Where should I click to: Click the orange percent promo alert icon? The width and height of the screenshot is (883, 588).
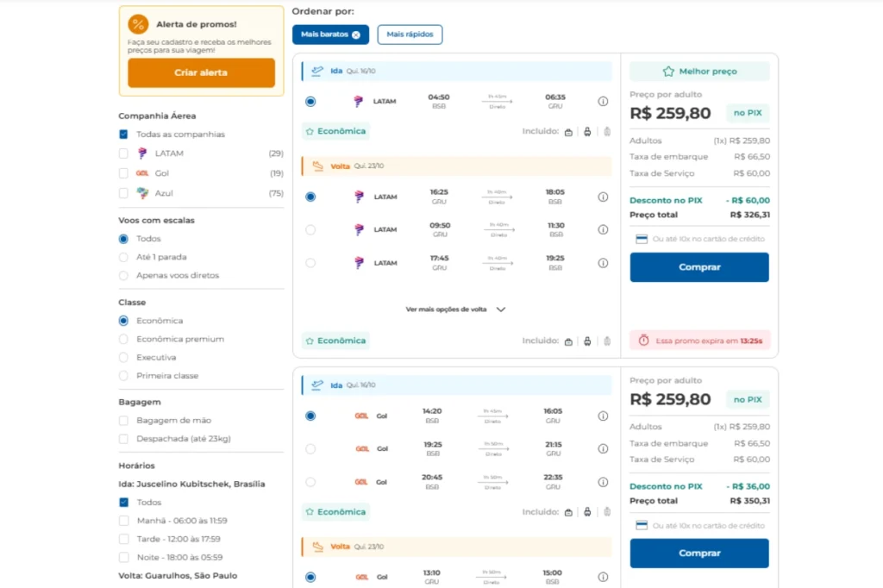click(x=138, y=24)
